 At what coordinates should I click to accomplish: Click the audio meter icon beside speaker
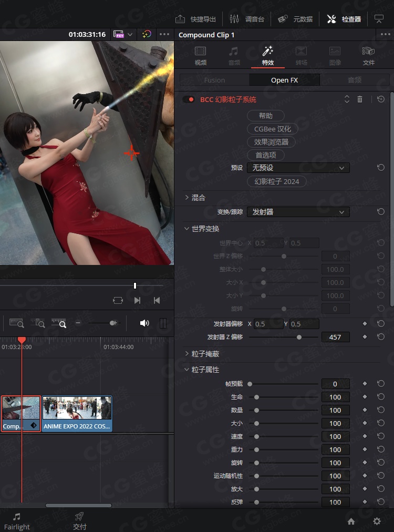(163, 323)
